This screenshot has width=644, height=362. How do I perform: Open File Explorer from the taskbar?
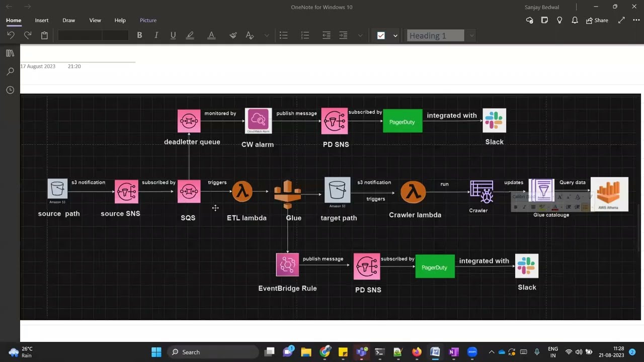[306, 352]
